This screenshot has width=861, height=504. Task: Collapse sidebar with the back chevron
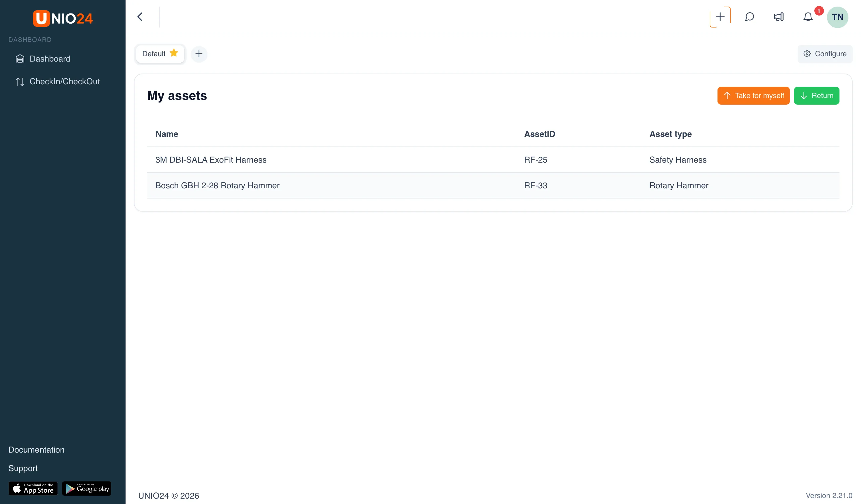pyautogui.click(x=140, y=17)
